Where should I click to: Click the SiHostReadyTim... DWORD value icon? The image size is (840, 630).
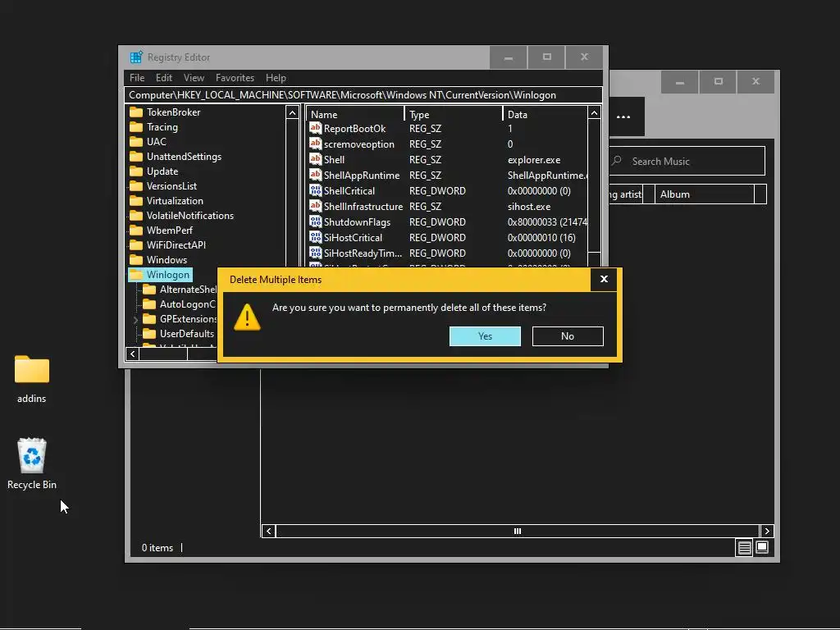[x=316, y=253]
